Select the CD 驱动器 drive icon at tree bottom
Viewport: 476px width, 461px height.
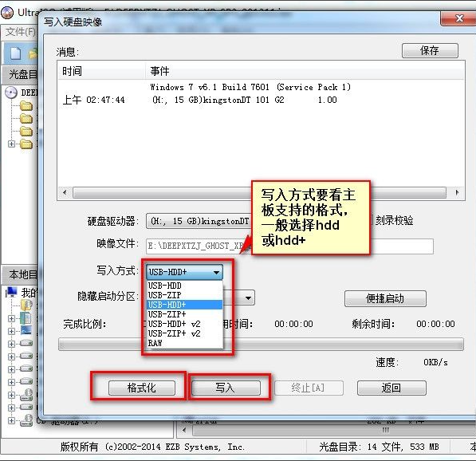(26, 420)
